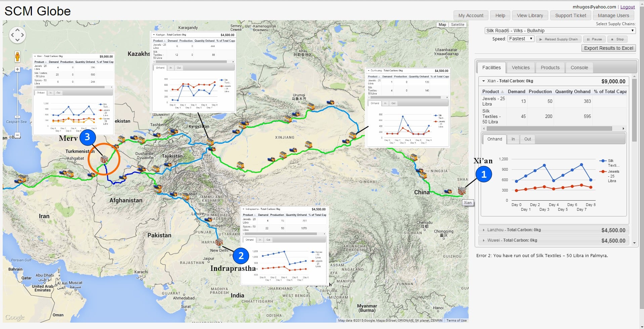Click the warehouse icon below NINGXIA label
644x329 pixels.
pyautogui.click(x=423, y=175)
